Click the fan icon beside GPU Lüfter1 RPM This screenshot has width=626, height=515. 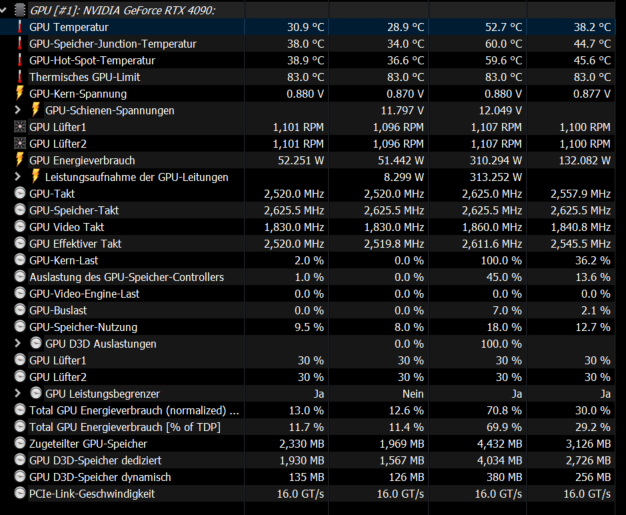[x=20, y=127]
